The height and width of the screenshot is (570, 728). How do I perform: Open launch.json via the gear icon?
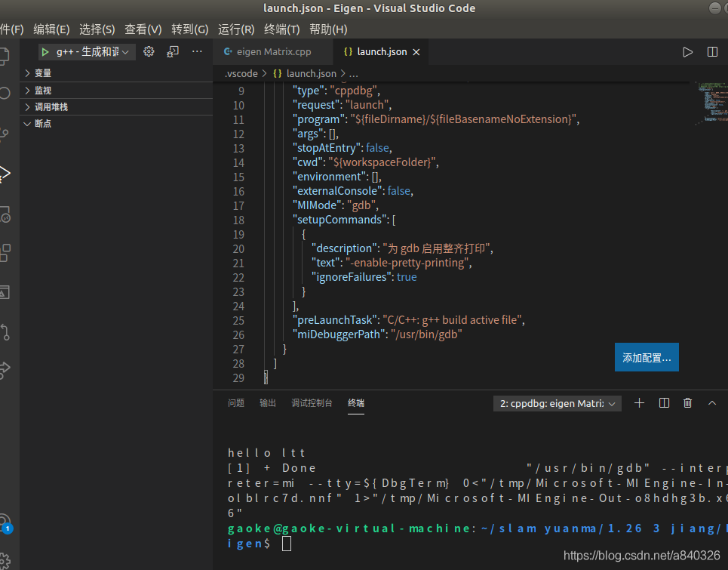[149, 51]
